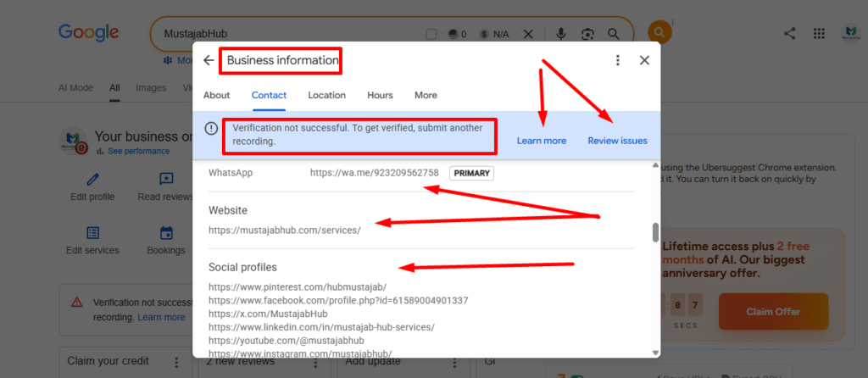Open the More tab
868x378 pixels.
426,95
